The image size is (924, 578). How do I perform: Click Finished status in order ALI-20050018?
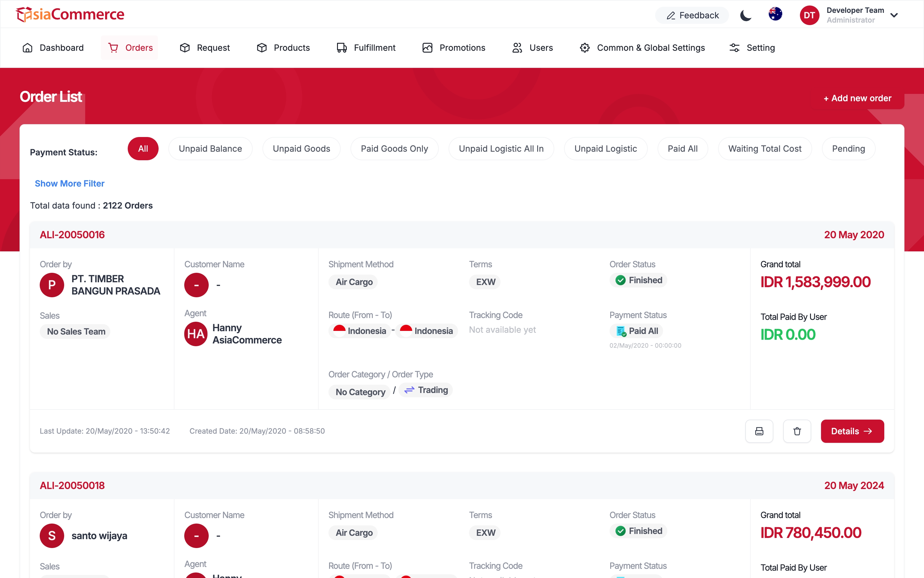click(x=638, y=531)
